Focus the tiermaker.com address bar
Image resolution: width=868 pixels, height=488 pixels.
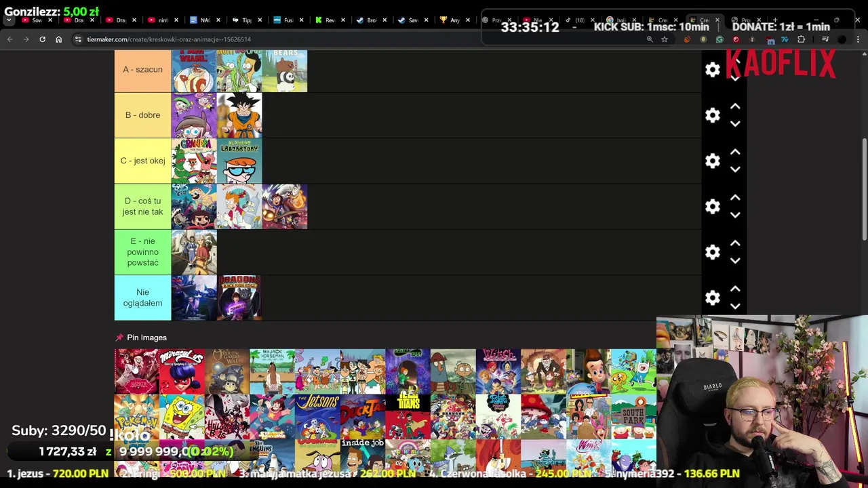(x=359, y=39)
